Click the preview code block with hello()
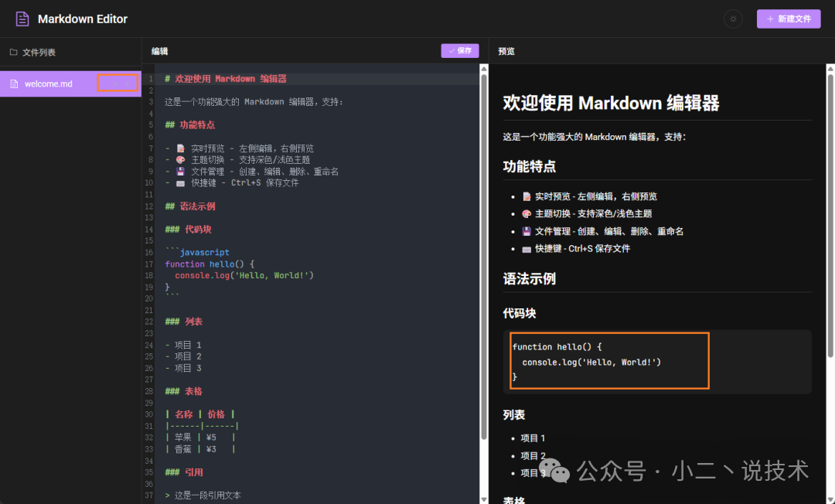This screenshot has height=504, width=835. click(657, 362)
